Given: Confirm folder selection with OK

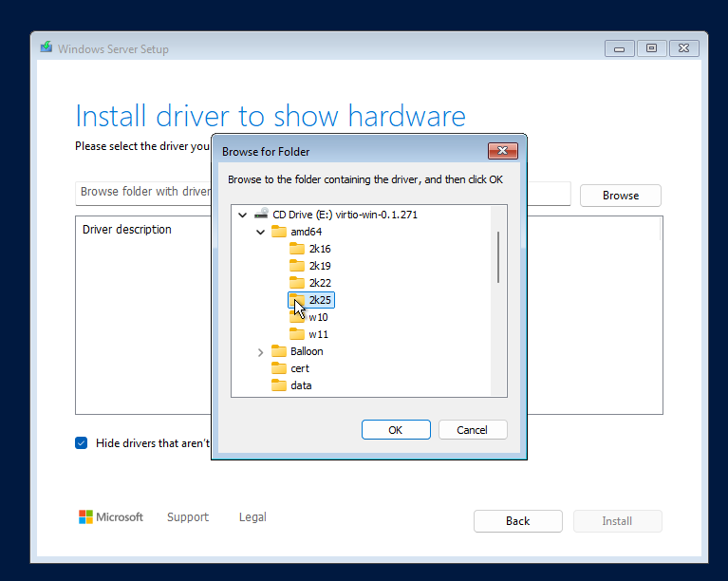Looking at the screenshot, I should [x=396, y=430].
